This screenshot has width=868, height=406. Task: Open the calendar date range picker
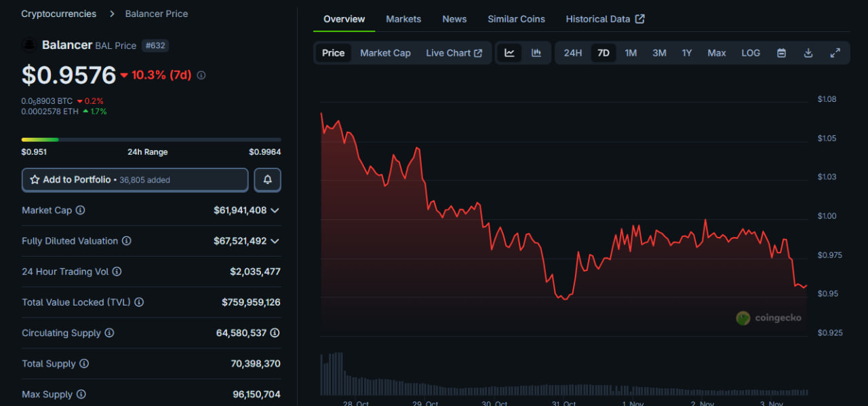click(781, 53)
